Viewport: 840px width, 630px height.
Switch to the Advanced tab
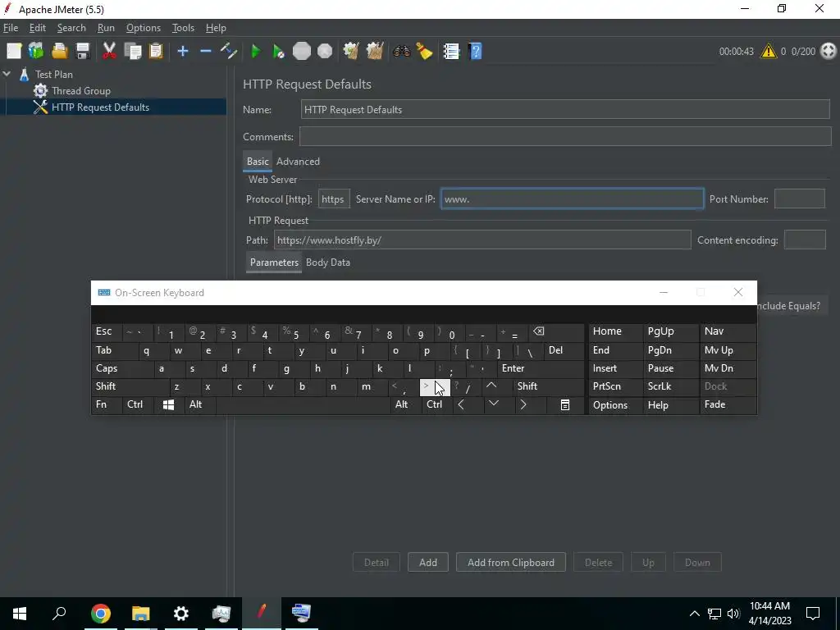298,162
